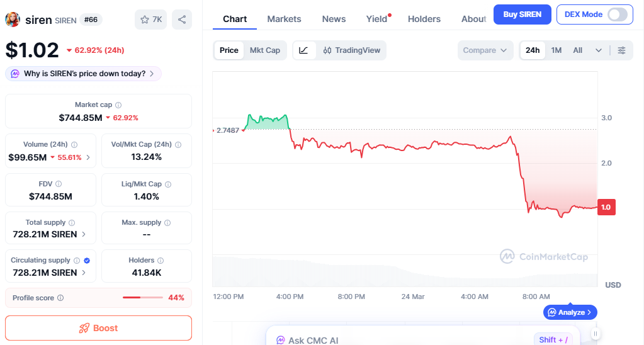Screen dimensions: 644x345
Task: Click the 1.40% Liq/Mkt Cap value
Action: (147, 196)
